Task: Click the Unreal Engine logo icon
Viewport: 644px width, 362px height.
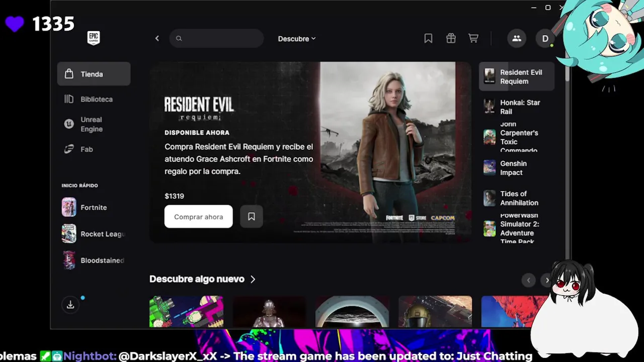Action: pos(69,124)
